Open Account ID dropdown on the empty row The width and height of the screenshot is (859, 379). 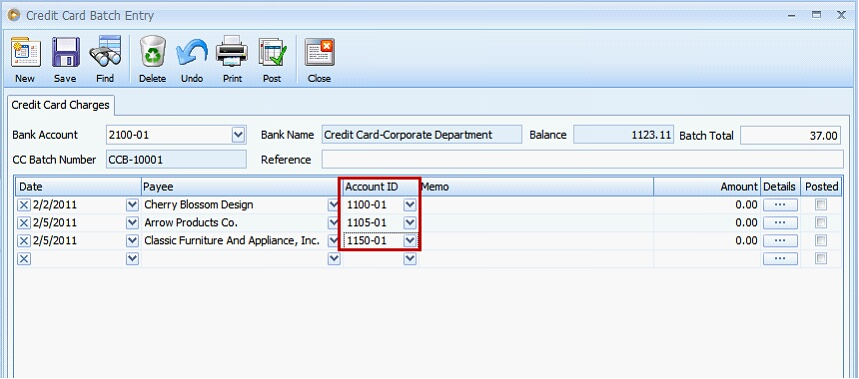tap(410, 259)
